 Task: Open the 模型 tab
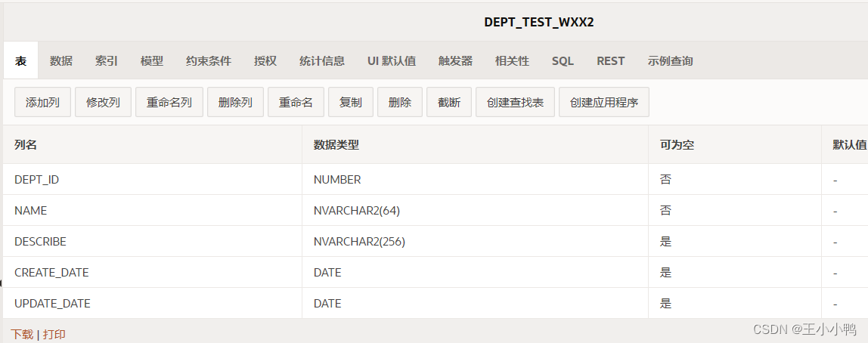(x=152, y=61)
